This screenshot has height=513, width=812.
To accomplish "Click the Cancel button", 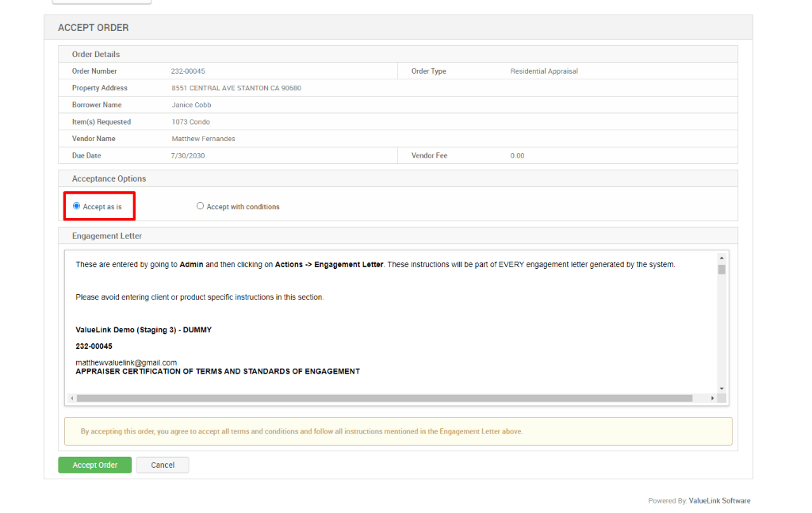I will pyautogui.click(x=162, y=465).
